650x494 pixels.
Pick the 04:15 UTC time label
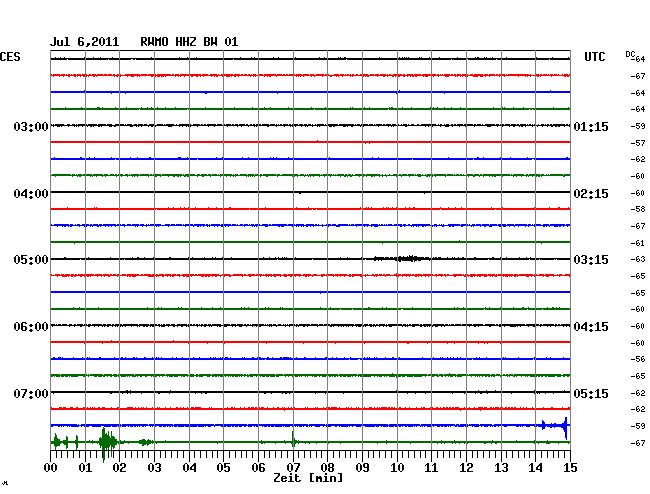591,327
